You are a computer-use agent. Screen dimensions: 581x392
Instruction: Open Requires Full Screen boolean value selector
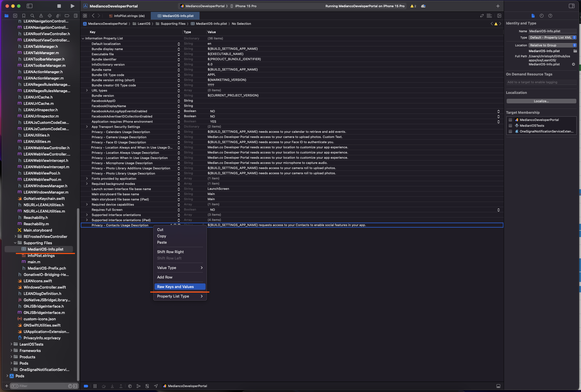coord(498,210)
